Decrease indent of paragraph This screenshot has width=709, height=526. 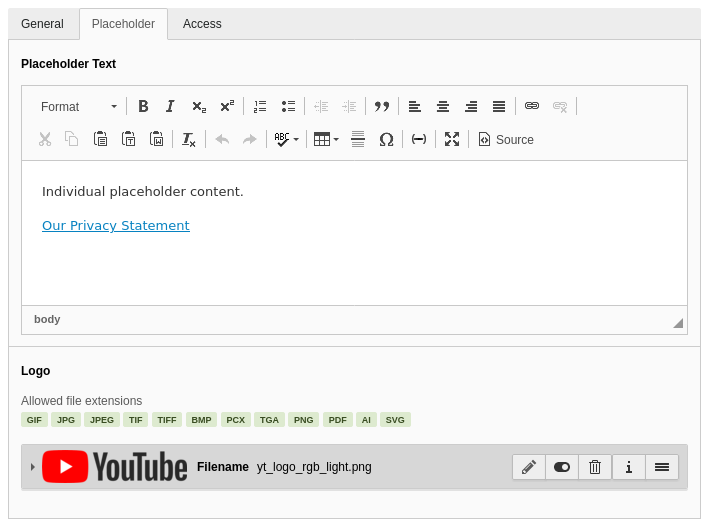(321, 106)
